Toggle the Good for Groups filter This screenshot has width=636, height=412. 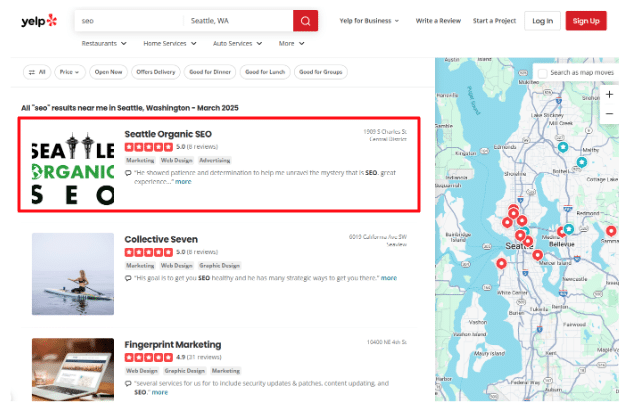(x=320, y=72)
